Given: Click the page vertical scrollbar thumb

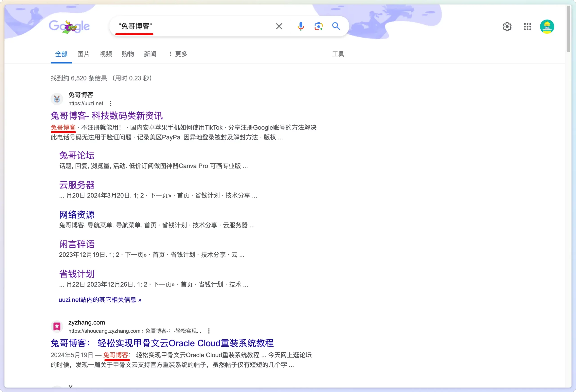Looking at the screenshot, I should pos(568,29).
